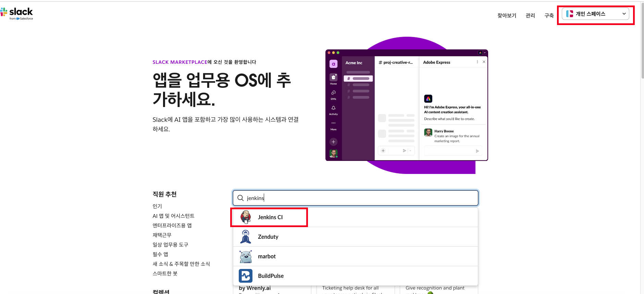The image size is (644, 294).
Task: Select the Zenduty suggestion
Action: [x=355, y=237]
